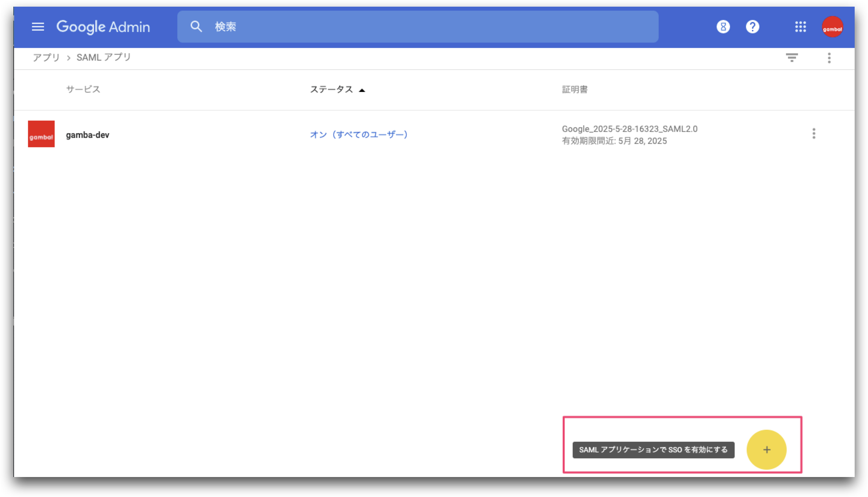The width and height of the screenshot is (868, 497).
Task: Sort by ステータス column arrow
Action: (362, 91)
